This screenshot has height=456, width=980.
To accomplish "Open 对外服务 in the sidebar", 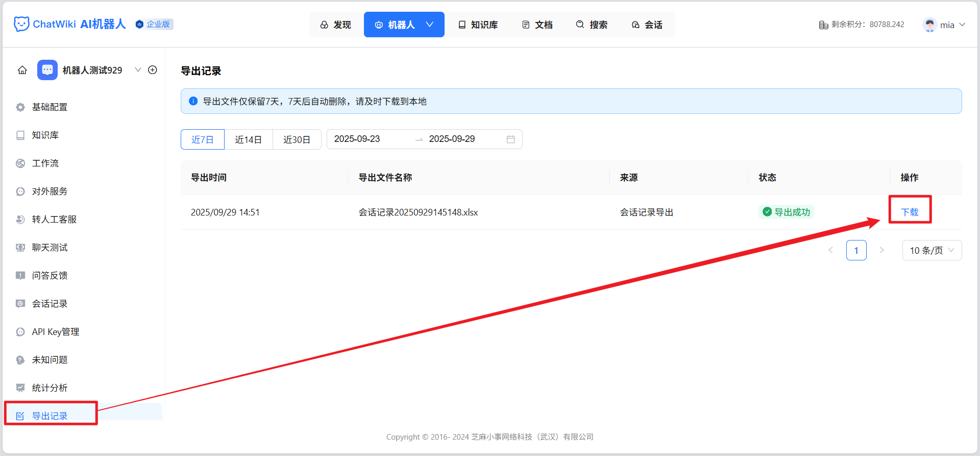I will point(83,191).
